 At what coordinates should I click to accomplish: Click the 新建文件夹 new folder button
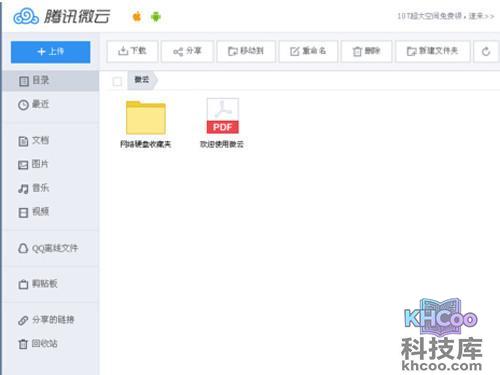pos(433,51)
